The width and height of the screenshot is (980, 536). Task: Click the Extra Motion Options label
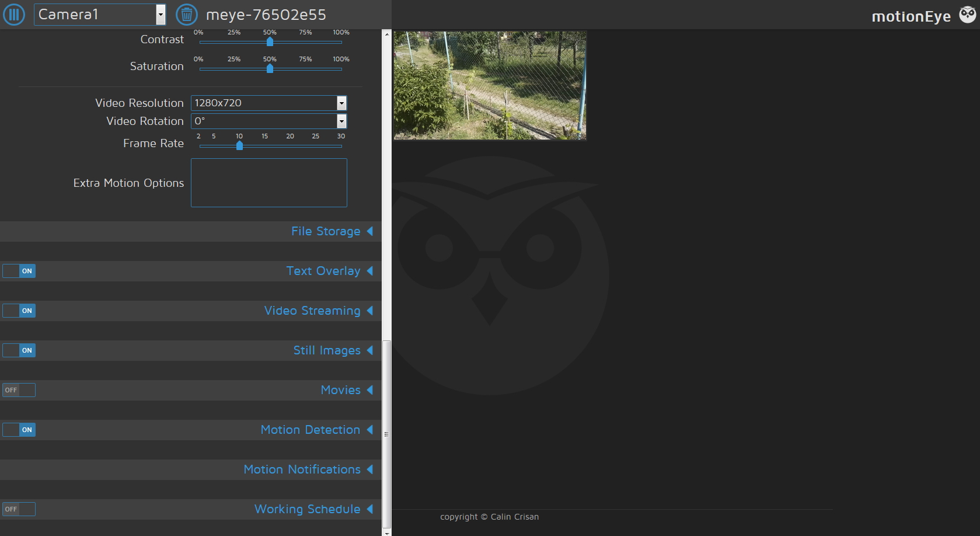(128, 183)
